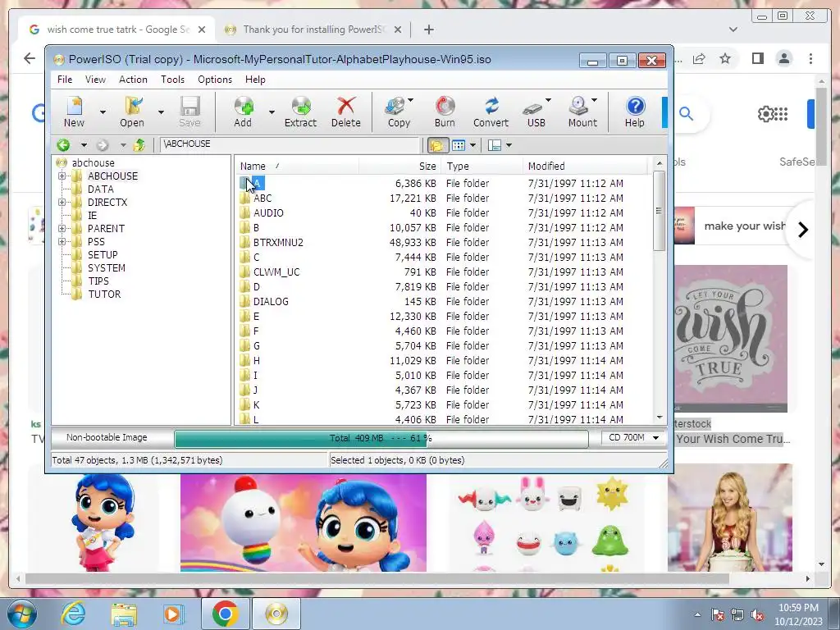Open the Mount button dropdown arrow
This screenshot has height=630, width=840.
click(x=594, y=100)
